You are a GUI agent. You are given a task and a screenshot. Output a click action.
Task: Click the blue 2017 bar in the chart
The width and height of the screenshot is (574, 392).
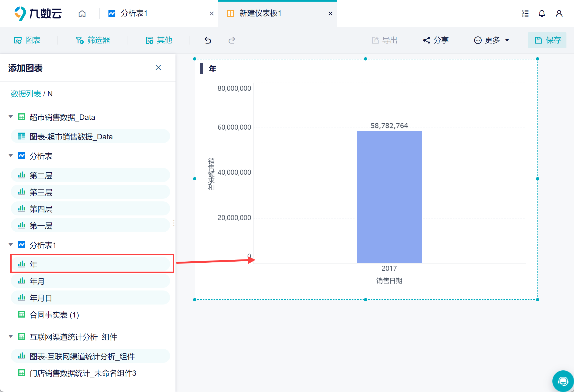coord(389,197)
